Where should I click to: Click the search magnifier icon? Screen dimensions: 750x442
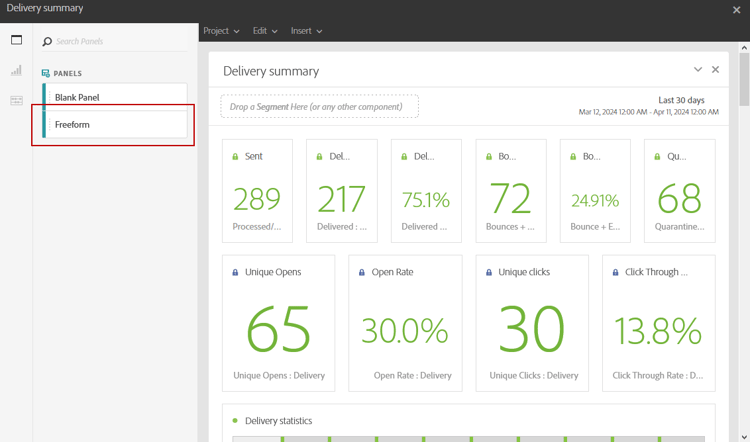47,42
